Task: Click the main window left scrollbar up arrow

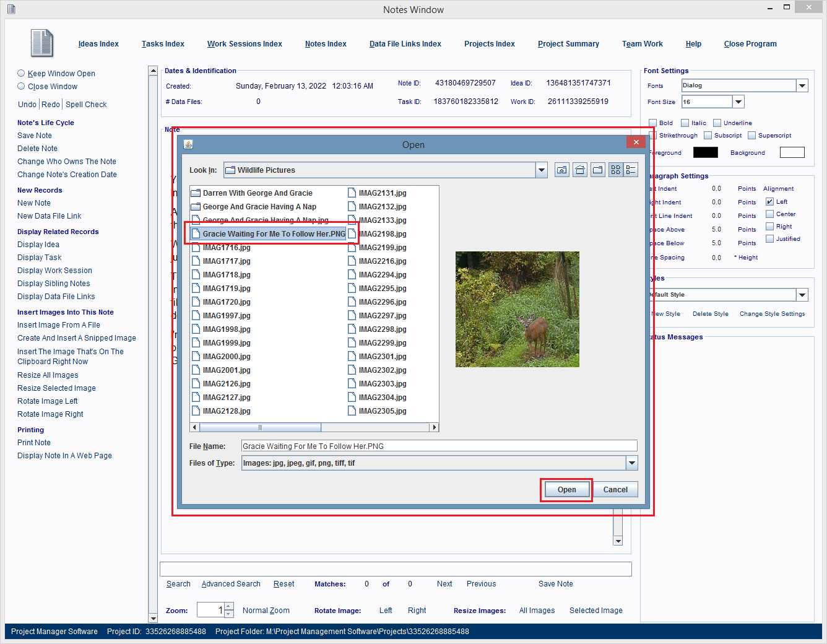Action: click(x=153, y=71)
